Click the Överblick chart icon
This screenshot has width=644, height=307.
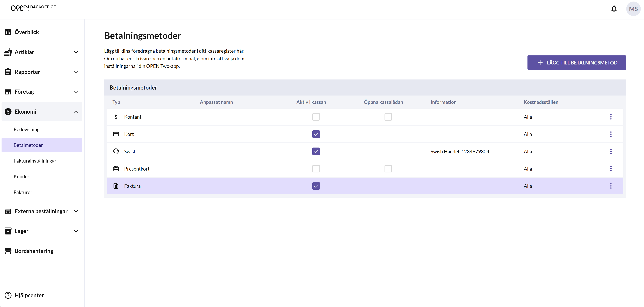coord(8,32)
